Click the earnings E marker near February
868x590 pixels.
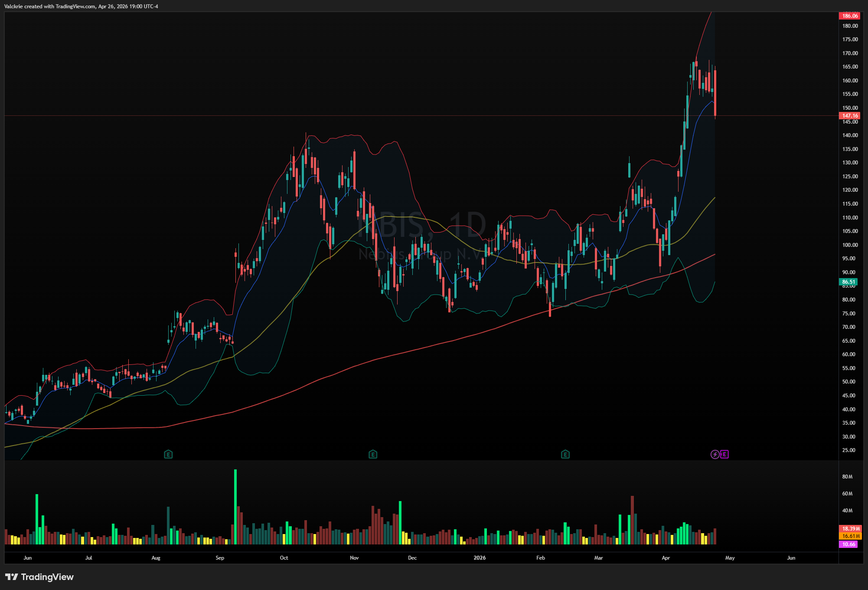tap(565, 454)
